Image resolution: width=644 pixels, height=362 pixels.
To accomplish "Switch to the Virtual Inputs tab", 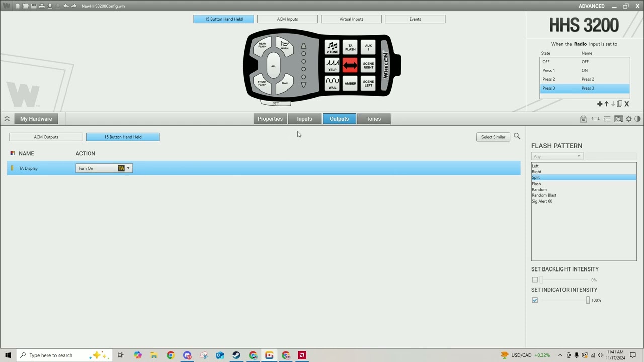I will click(351, 19).
